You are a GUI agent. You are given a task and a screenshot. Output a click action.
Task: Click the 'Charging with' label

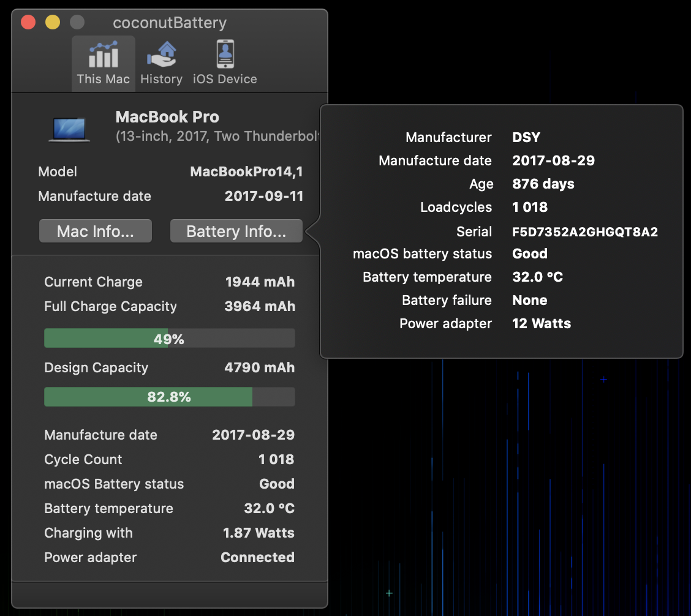pyautogui.click(x=89, y=533)
